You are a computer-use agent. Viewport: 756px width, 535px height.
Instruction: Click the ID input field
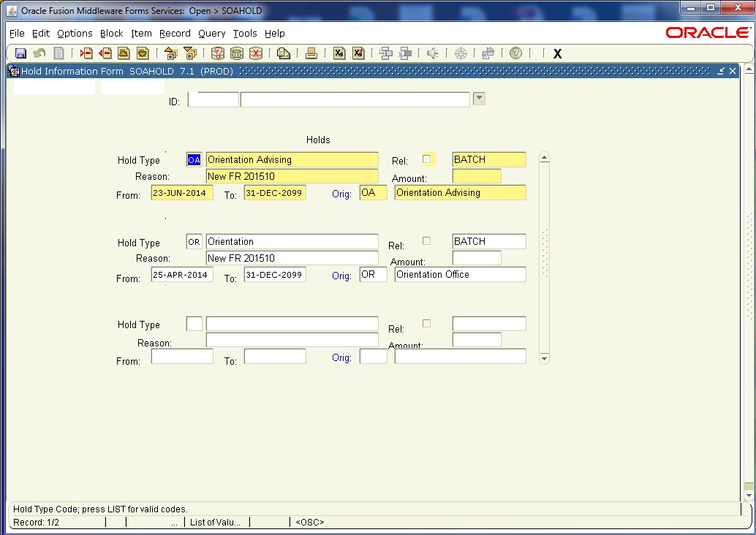tap(213, 100)
